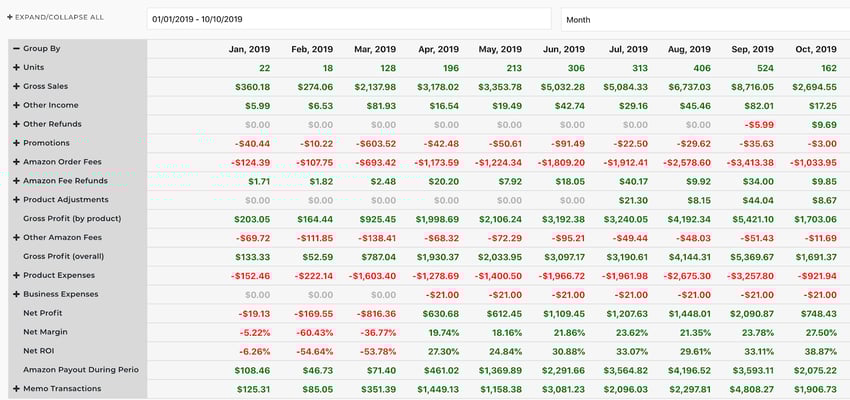
Task: Expand the Memo Transactions row
Action: (x=16, y=388)
